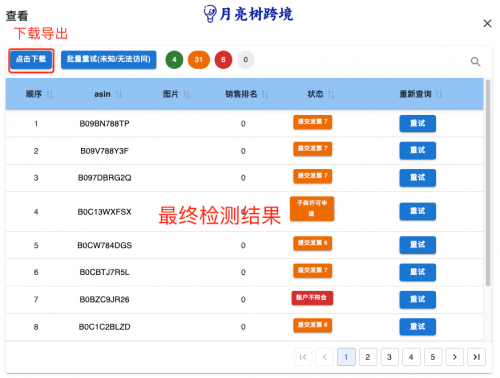Select page 1 in pagination
The image size is (500, 378).
pos(346,357)
